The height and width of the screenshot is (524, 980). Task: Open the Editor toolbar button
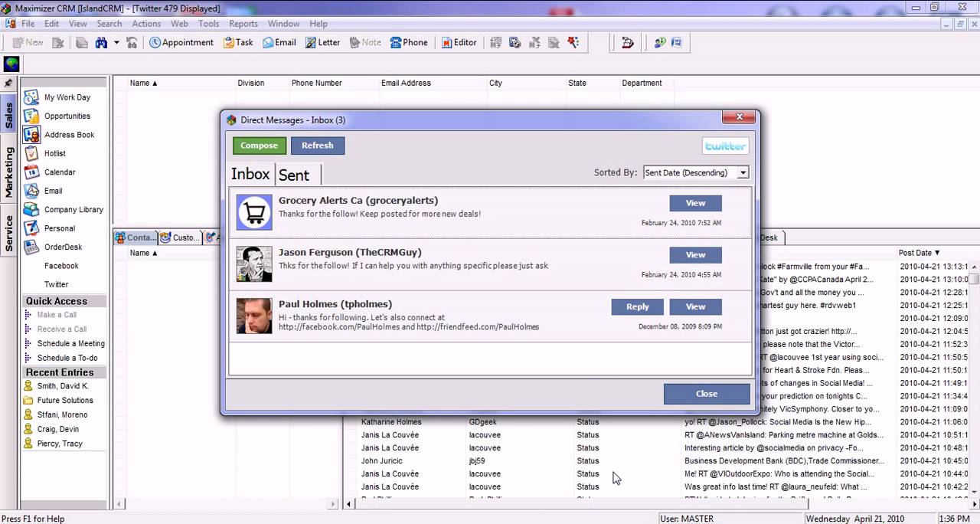[x=459, y=43]
